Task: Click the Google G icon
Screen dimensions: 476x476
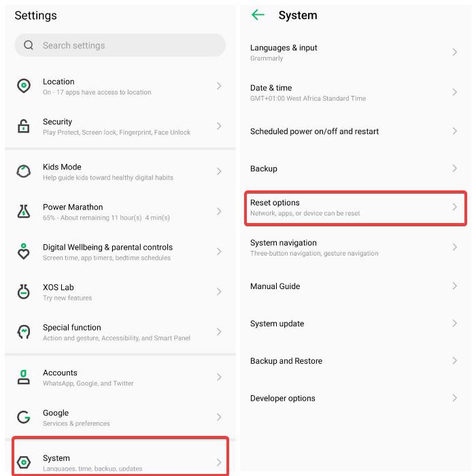Action: pyautogui.click(x=24, y=418)
